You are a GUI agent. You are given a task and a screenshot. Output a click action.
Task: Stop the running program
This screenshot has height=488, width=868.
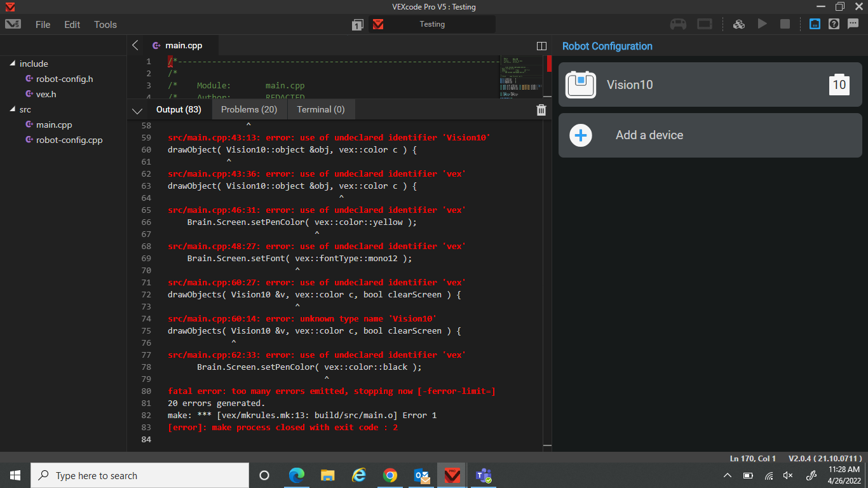[x=785, y=24]
